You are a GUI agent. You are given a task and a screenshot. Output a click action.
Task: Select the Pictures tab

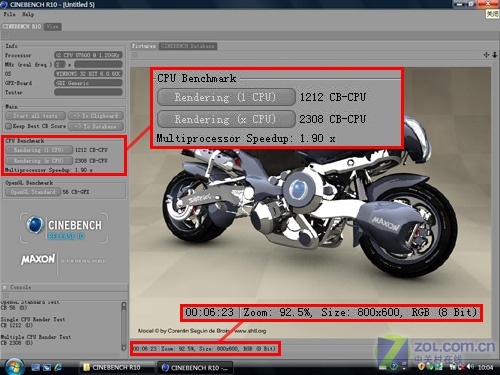144,46
